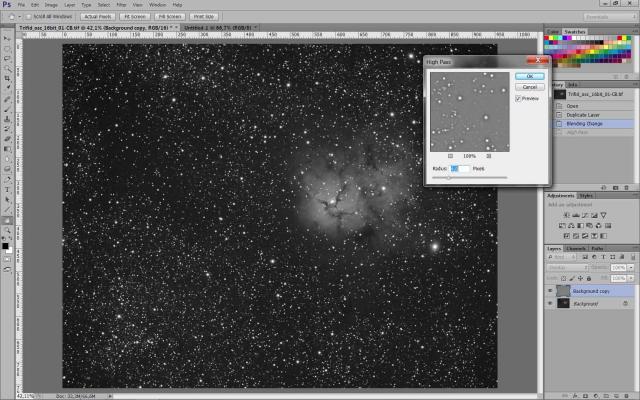640x400 pixels.
Task: Click the Radius input field
Action: pyautogui.click(x=455, y=169)
